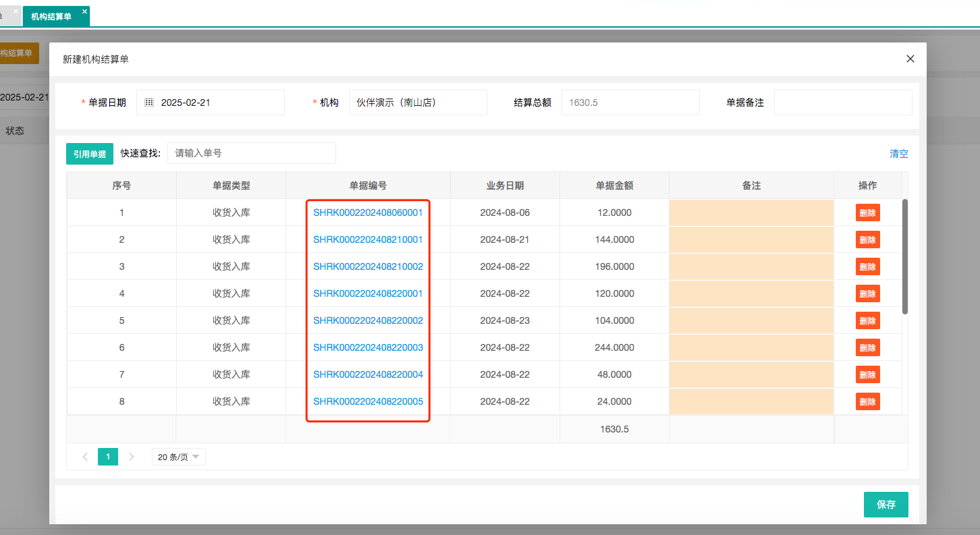Save the settlement with 保存
Image resolution: width=980 pixels, height=535 pixels.
point(886,505)
